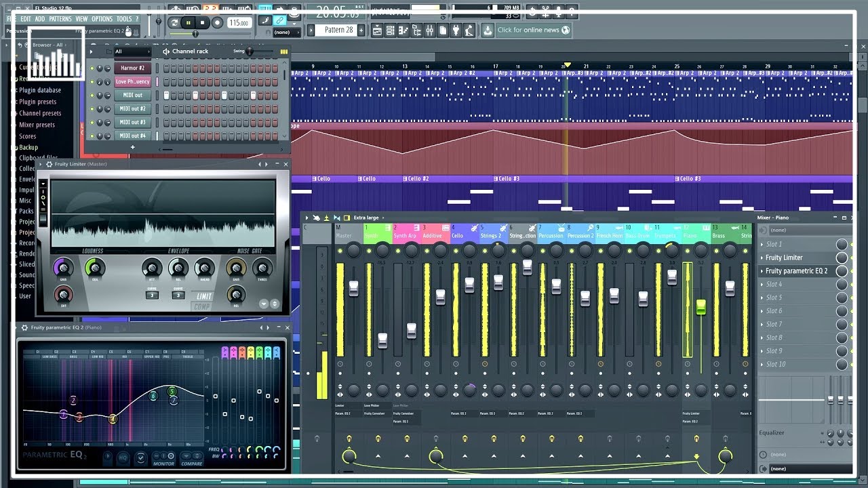
Task: Expand Fruity Limiter slot menu arrow
Action: (762, 258)
